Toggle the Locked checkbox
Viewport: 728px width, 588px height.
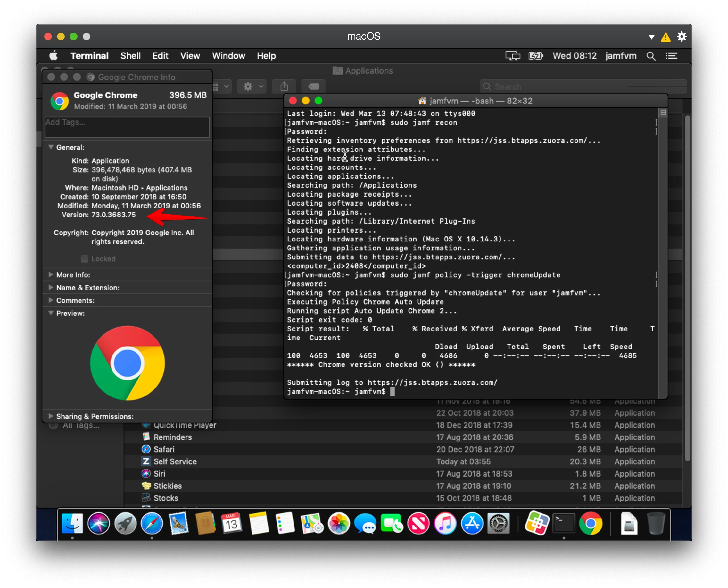pos(84,259)
